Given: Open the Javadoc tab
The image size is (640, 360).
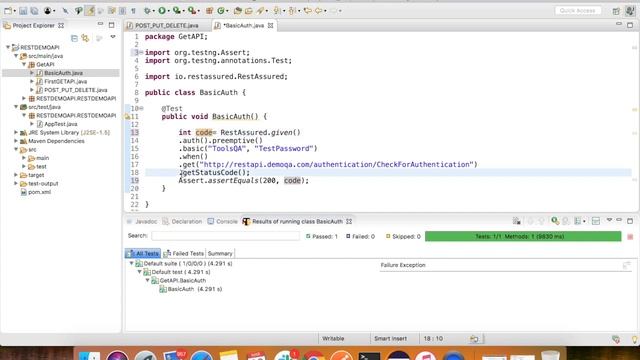Looking at the screenshot, I should pyautogui.click(x=142, y=221).
